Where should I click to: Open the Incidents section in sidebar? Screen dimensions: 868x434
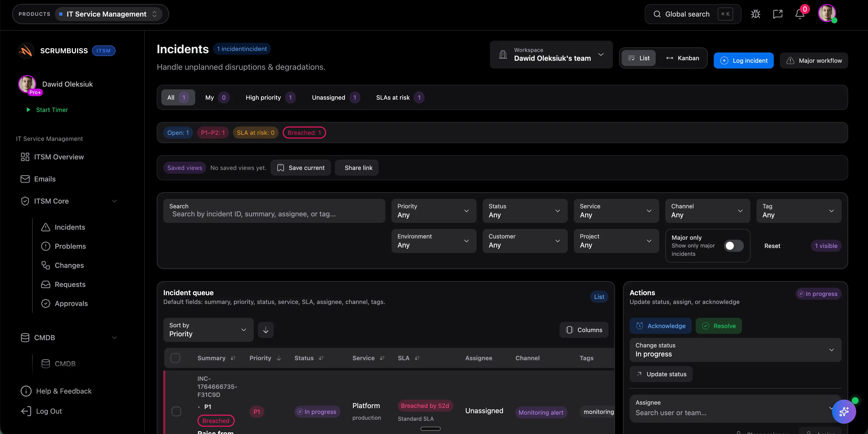pyautogui.click(x=70, y=227)
